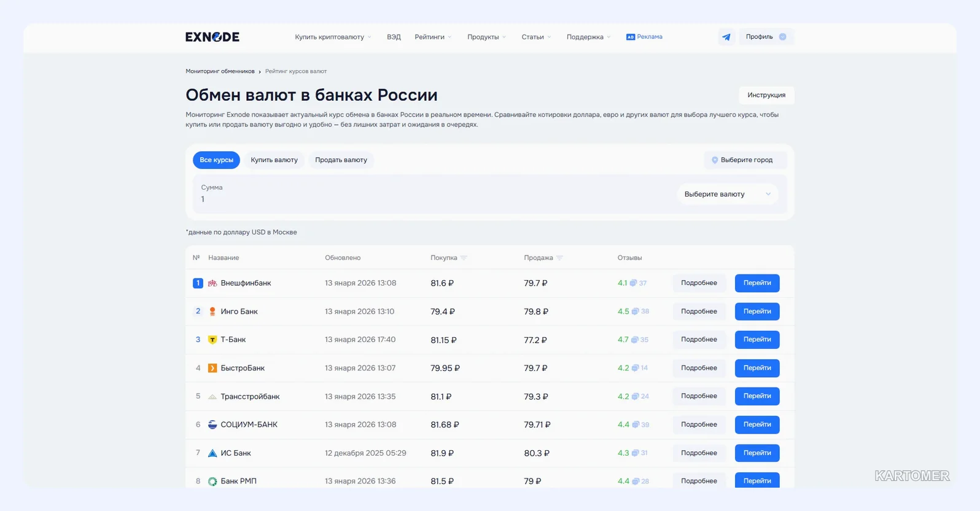Click Перейти for СОЦИУМ-БАНК
980x511 pixels.
(x=757, y=424)
